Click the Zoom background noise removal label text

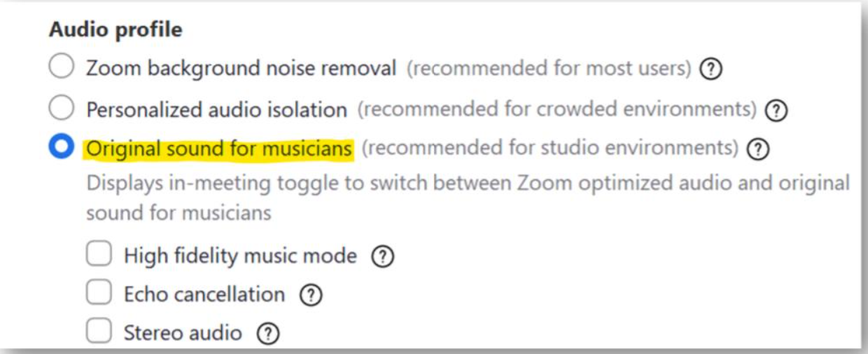tap(241, 69)
